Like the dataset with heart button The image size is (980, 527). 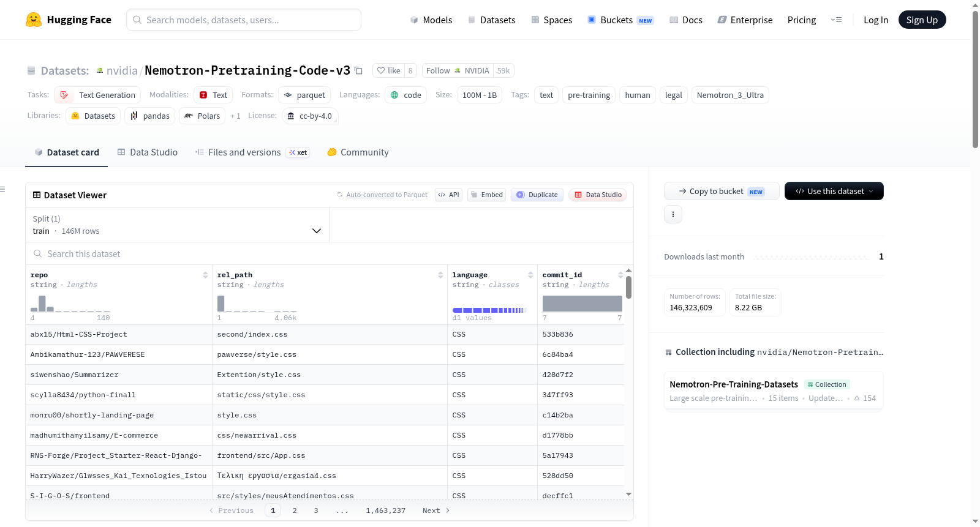click(388, 71)
